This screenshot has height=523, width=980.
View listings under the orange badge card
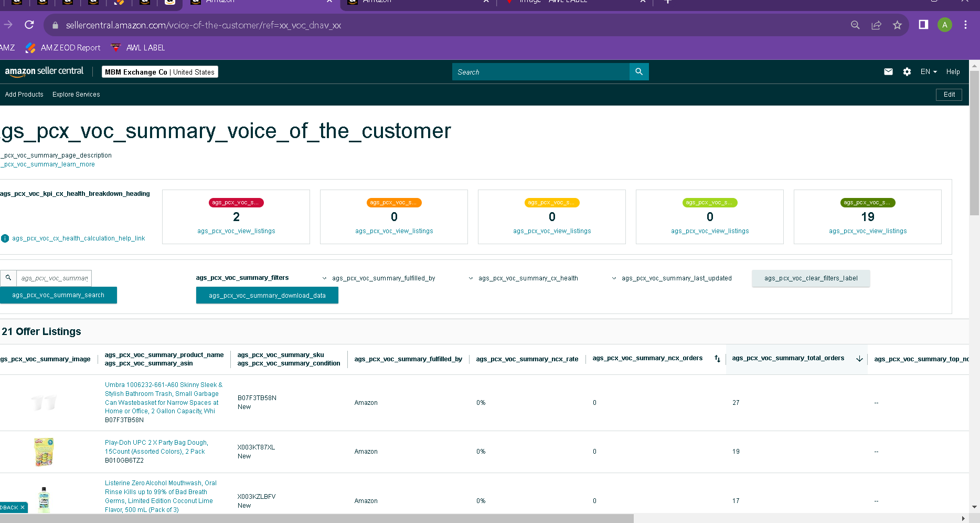pyautogui.click(x=394, y=231)
